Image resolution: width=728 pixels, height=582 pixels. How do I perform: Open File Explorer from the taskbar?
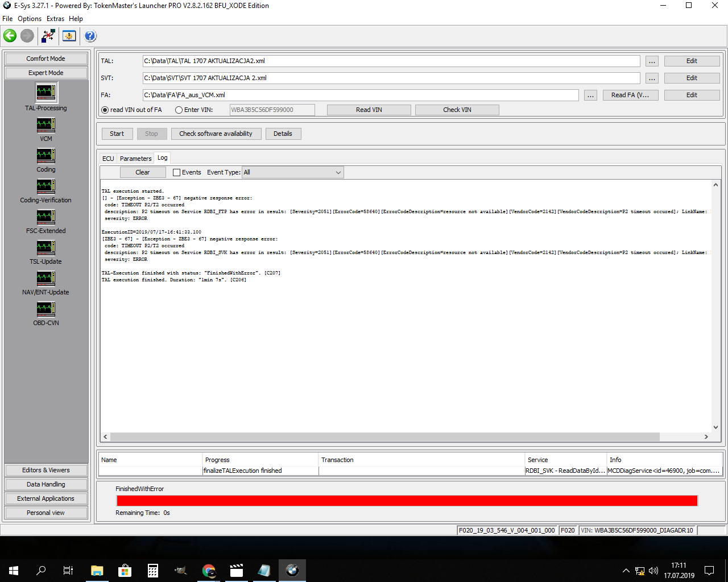point(97,571)
